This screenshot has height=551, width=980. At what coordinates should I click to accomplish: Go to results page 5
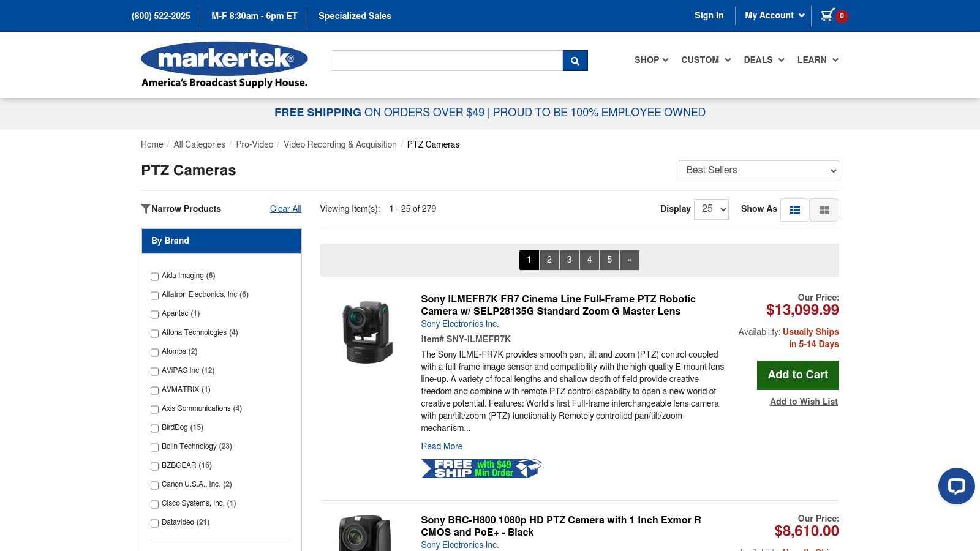tap(609, 260)
